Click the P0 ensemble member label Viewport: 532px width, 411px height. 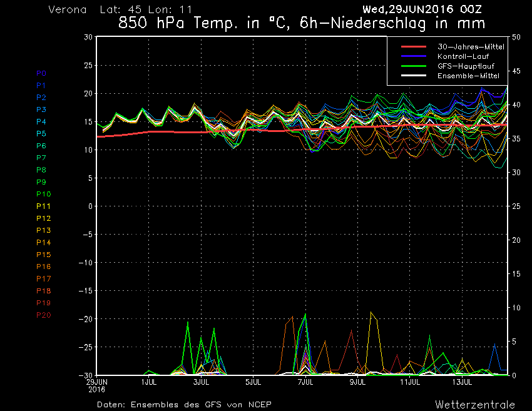(x=41, y=73)
